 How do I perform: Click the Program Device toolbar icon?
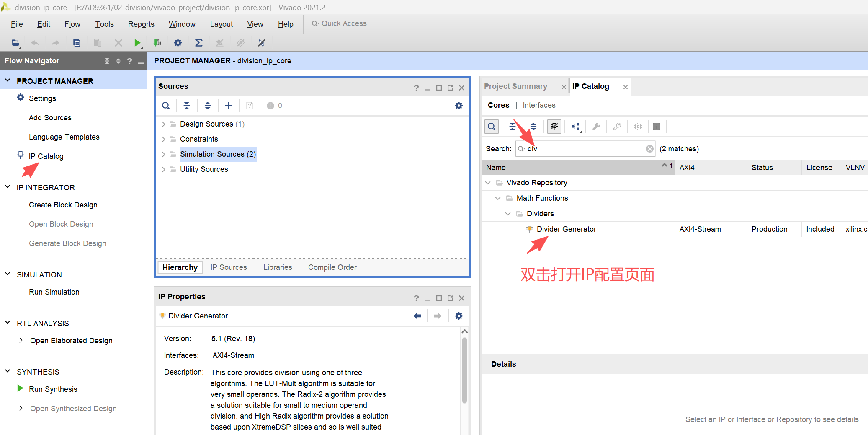(x=157, y=43)
